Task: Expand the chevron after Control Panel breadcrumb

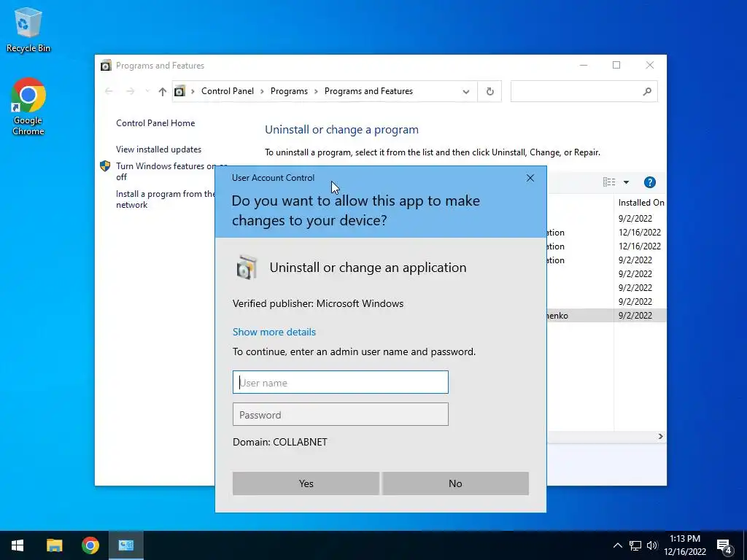Action: 262,91
